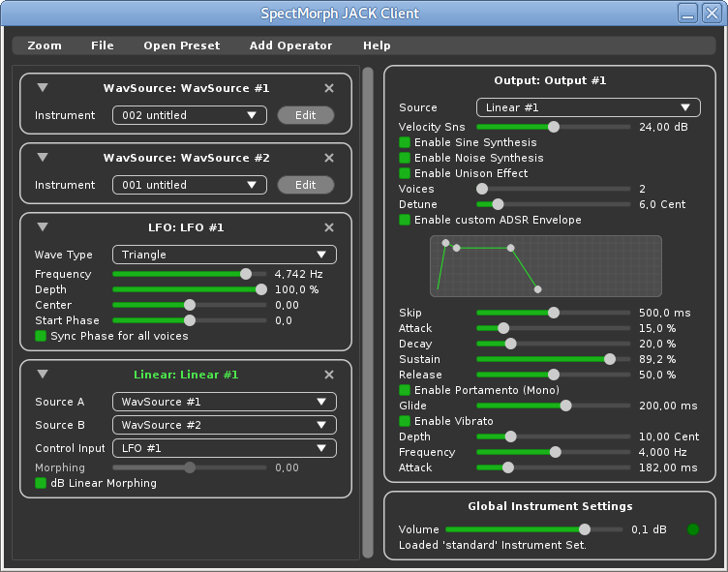Click the Vibrato Depth slider handle
This screenshot has width=728, height=572.
pyautogui.click(x=510, y=437)
